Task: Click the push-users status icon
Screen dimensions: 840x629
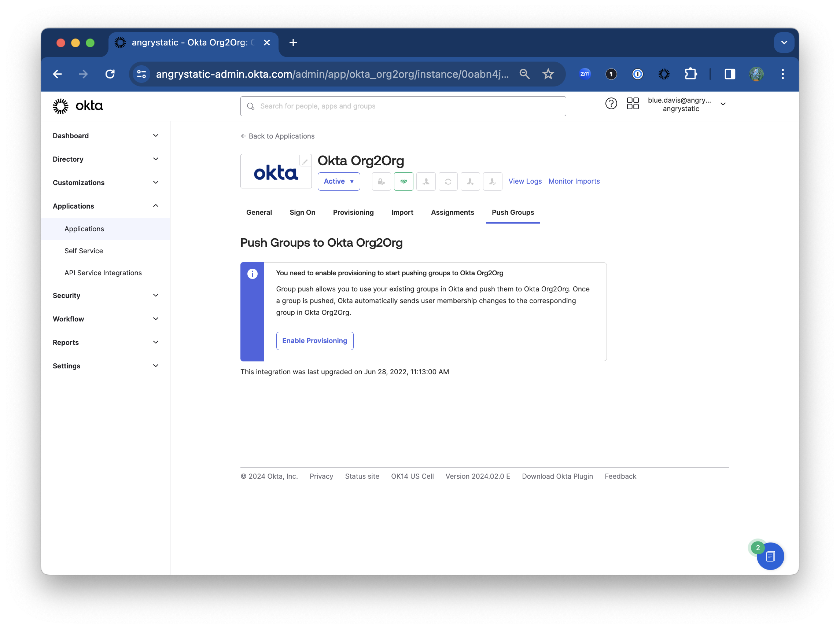Action: point(470,181)
